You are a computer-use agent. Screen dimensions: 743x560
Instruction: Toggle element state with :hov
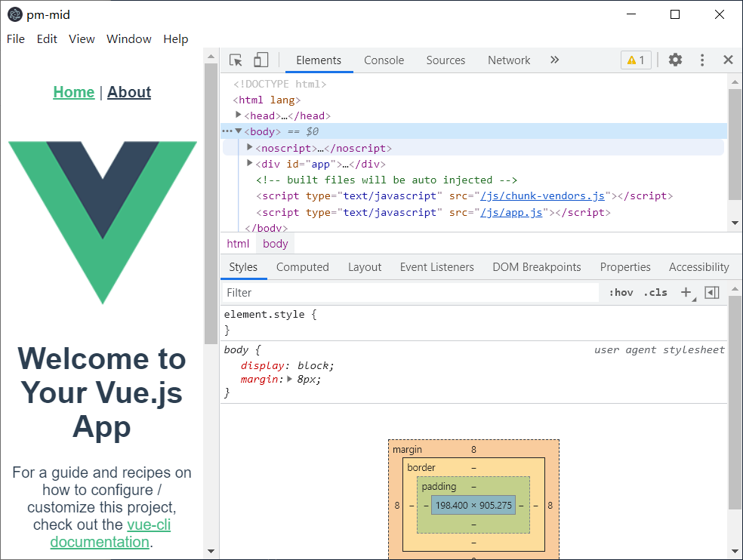621,292
